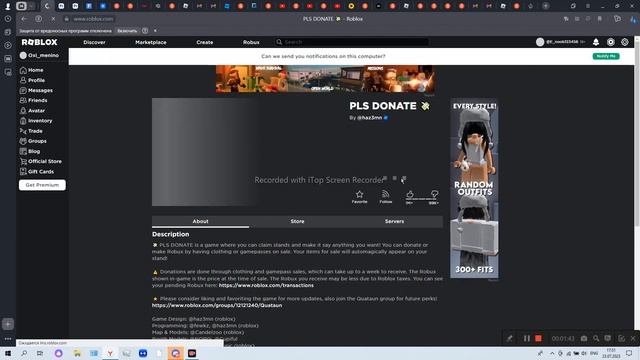Click the Get Premium button
The width and height of the screenshot is (640, 360).
point(42,185)
